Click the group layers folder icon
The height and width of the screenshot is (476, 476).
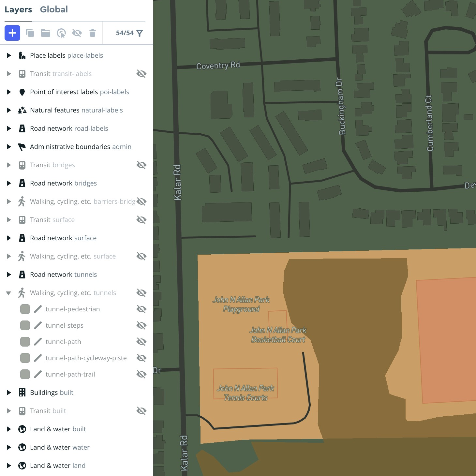click(x=46, y=33)
